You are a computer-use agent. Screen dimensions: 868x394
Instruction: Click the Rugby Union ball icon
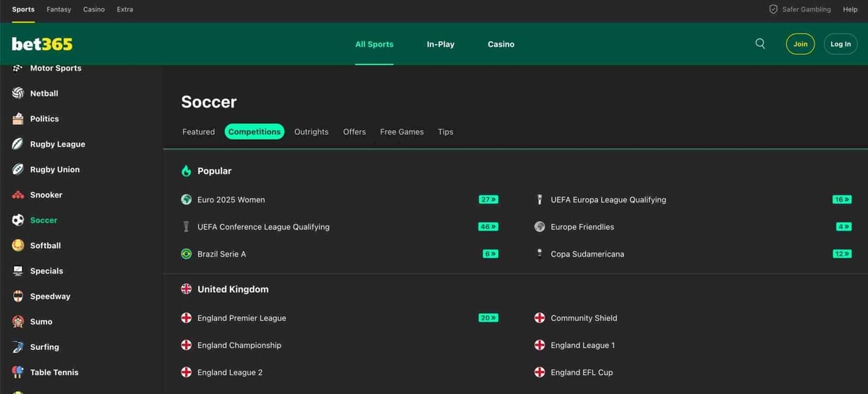tap(18, 169)
